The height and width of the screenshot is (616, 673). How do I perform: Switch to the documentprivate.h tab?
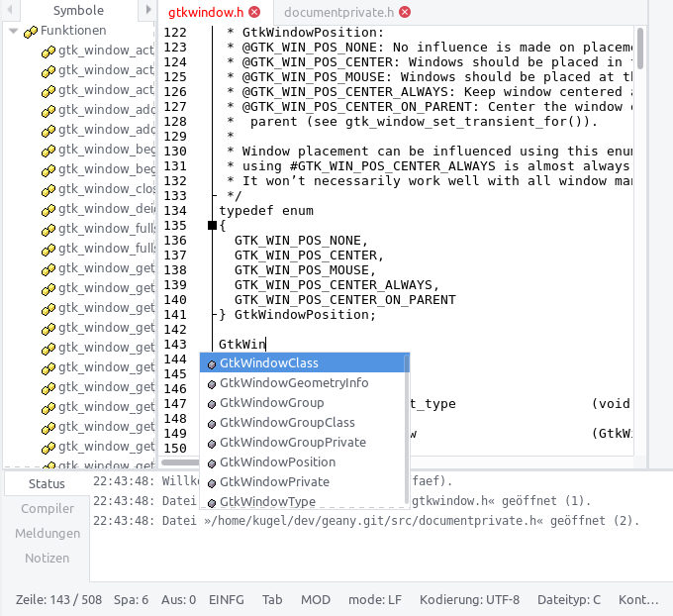(x=338, y=13)
